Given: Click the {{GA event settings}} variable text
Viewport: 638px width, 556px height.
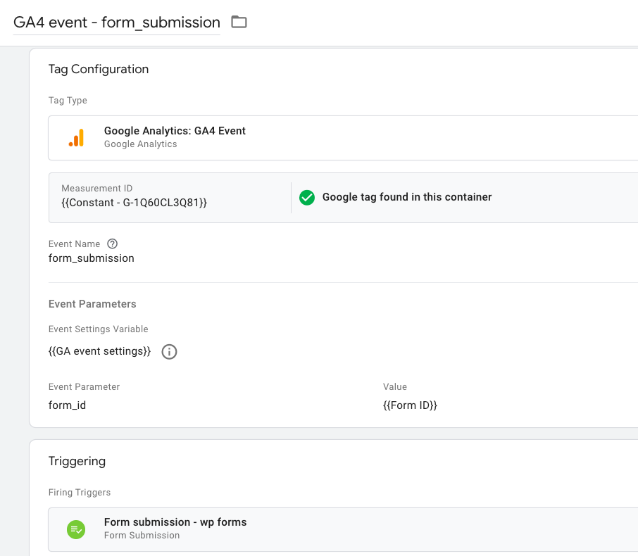Looking at the screenshot, I should click(x=99, y=351).
